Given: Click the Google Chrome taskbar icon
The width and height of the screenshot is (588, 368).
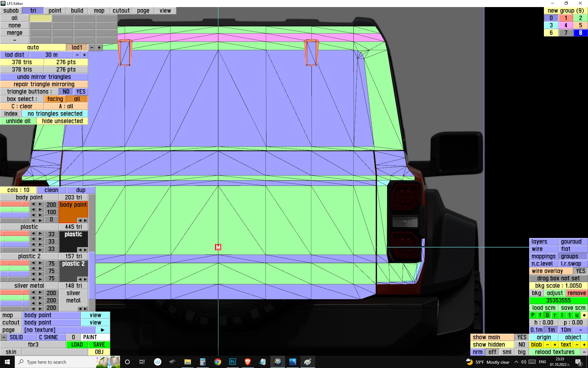Looking at the screenshot, I should (217, 362).
